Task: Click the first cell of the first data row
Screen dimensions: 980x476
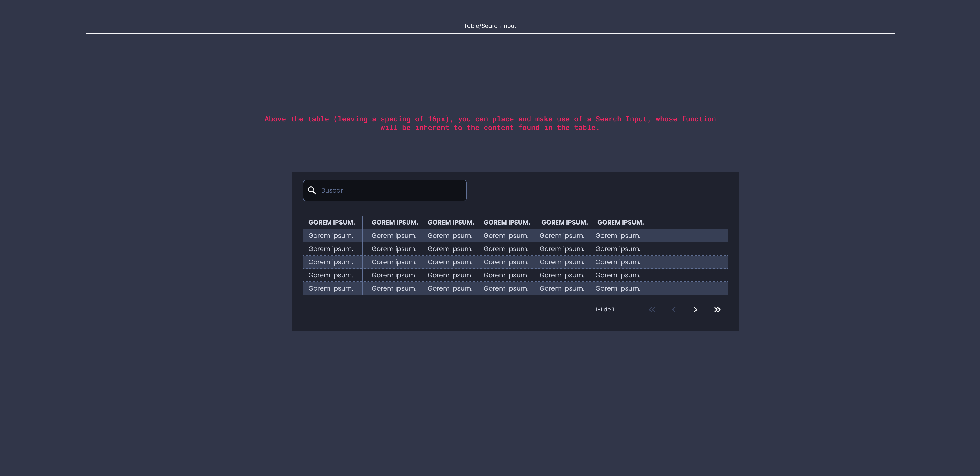Action: pos(331,236)
